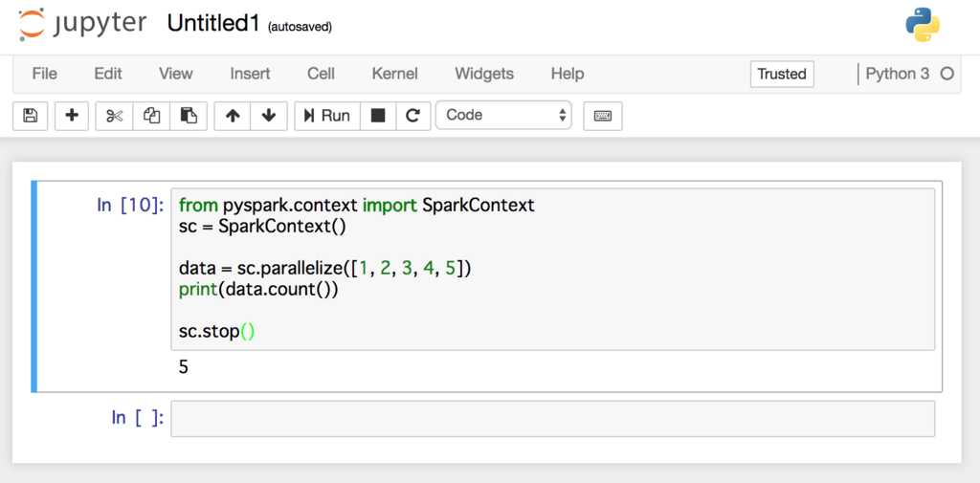Screen dimensions: 980x483
Task: Open the File menu
Action: coord(44,74)
